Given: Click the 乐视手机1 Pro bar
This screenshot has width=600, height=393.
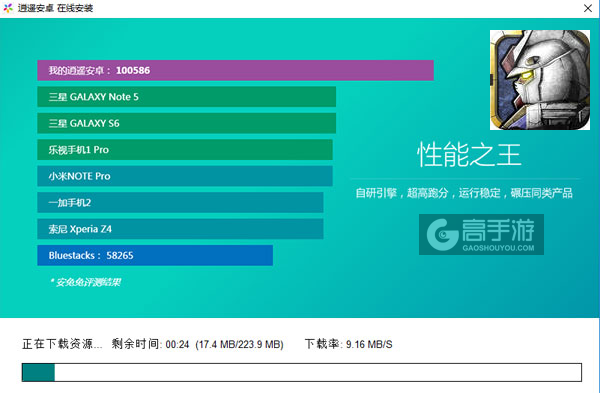Looking at the screenshot, I should click(x=185, y=150).
